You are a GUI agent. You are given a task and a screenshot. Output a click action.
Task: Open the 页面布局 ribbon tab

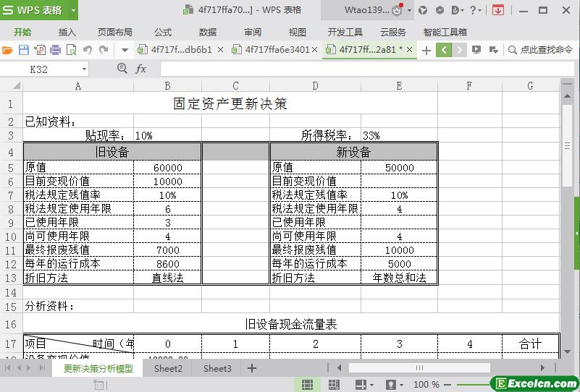tap(114, 32)
